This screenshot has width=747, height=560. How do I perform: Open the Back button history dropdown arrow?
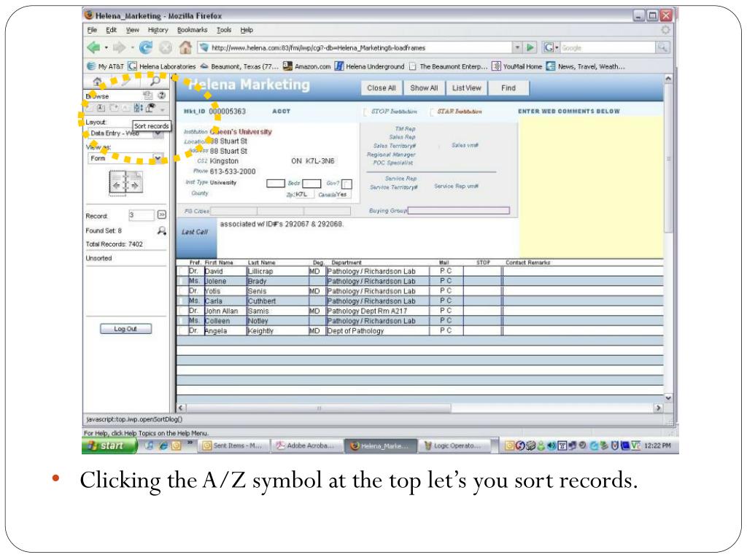pyautogui.click(x=107, y=47)
